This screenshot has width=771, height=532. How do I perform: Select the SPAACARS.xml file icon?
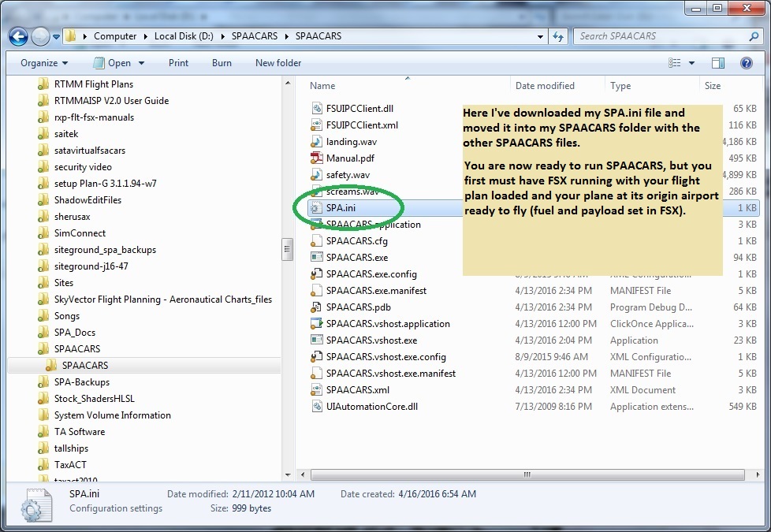point(317,390)
